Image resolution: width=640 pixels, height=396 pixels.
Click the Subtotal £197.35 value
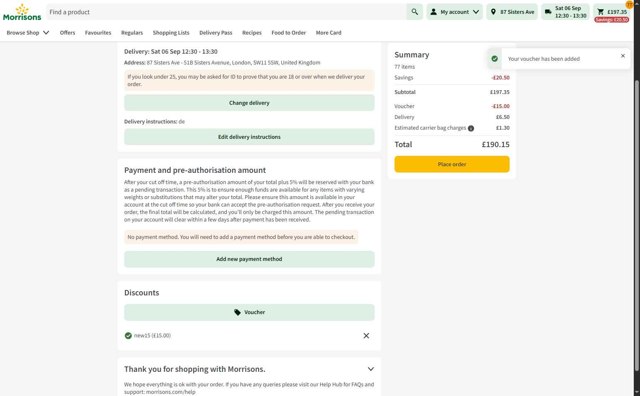(x=500, y=92)
